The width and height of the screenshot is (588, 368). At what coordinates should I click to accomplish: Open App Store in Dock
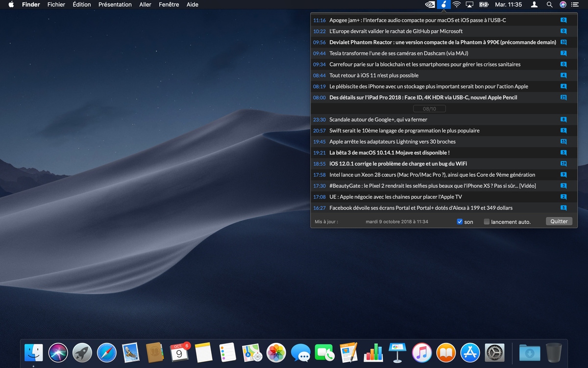tap(470, 353)
